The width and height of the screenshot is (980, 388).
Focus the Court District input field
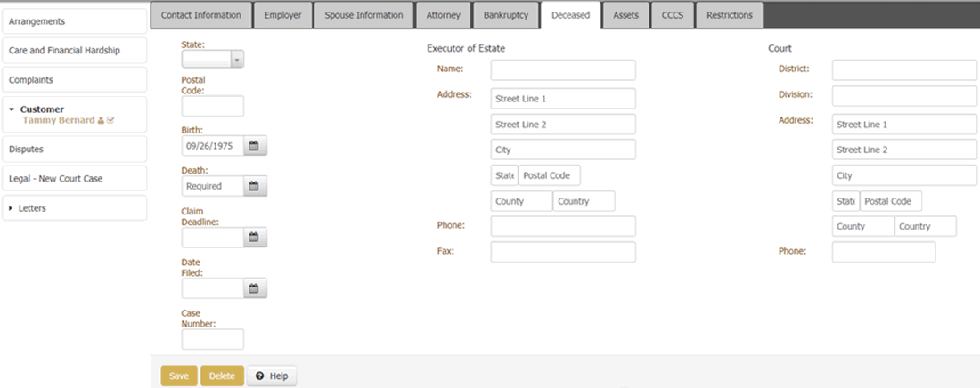pyautogui.click(x=904, y=70)
